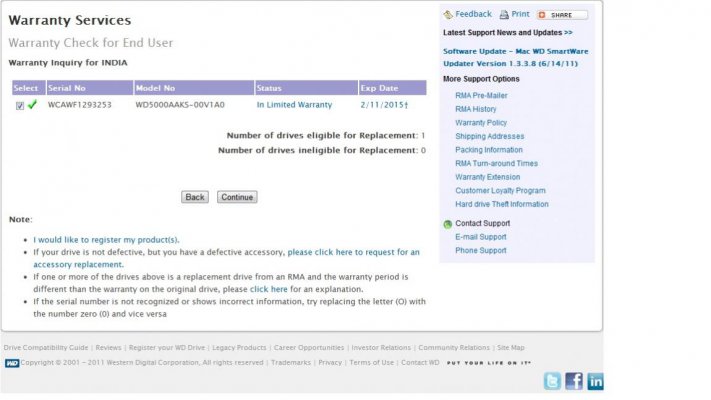
Task: Click the SHARE button
Action: (562, 15)
